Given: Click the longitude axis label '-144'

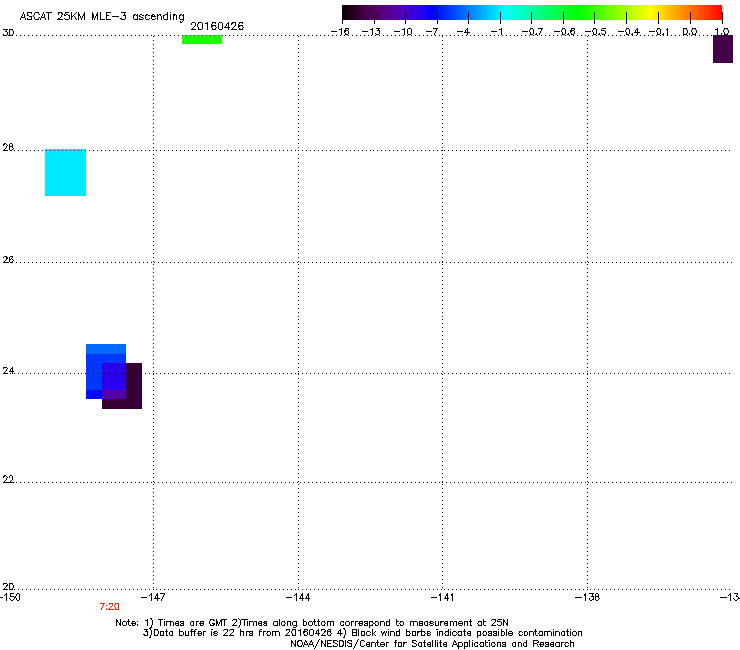Looking at the screenshot, I should click(298, 597).
